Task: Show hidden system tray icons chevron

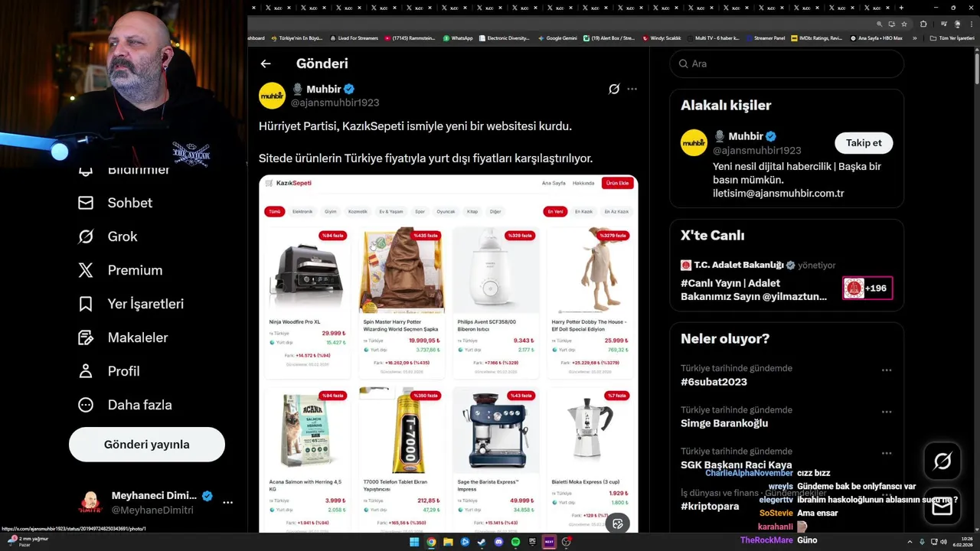Action: 910,542
